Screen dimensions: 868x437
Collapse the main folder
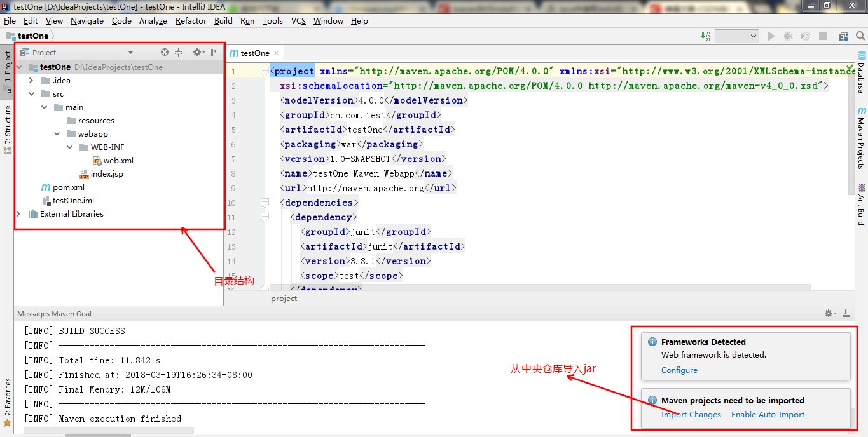click(x=45, y=107)
